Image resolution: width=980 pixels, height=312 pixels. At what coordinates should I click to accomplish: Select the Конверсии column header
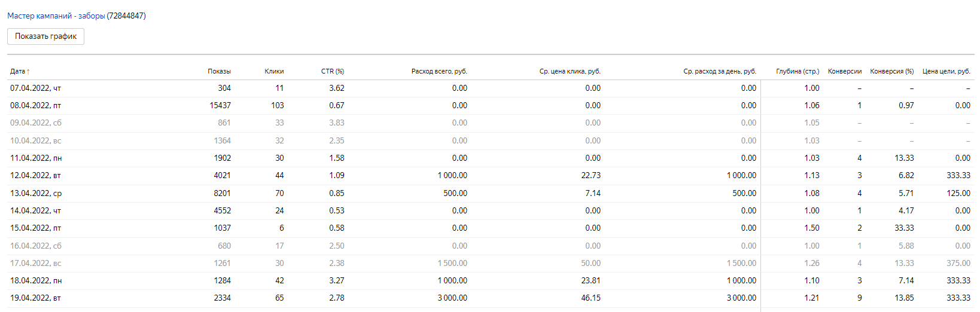(844, 72)
